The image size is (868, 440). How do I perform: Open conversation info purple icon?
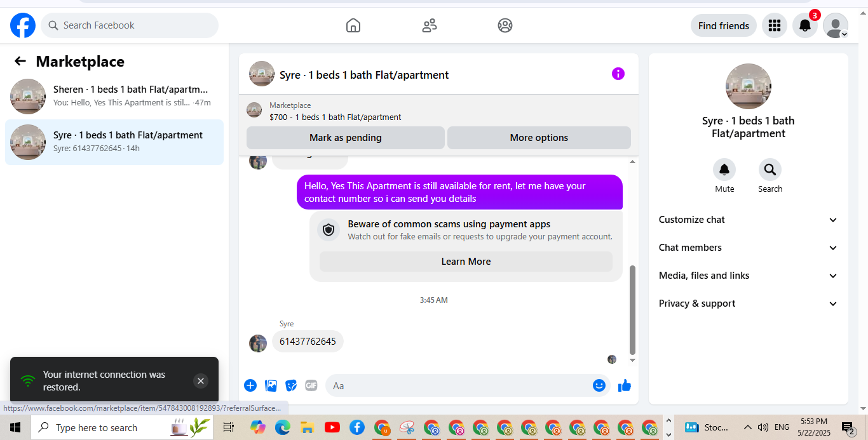click(618, 74)
